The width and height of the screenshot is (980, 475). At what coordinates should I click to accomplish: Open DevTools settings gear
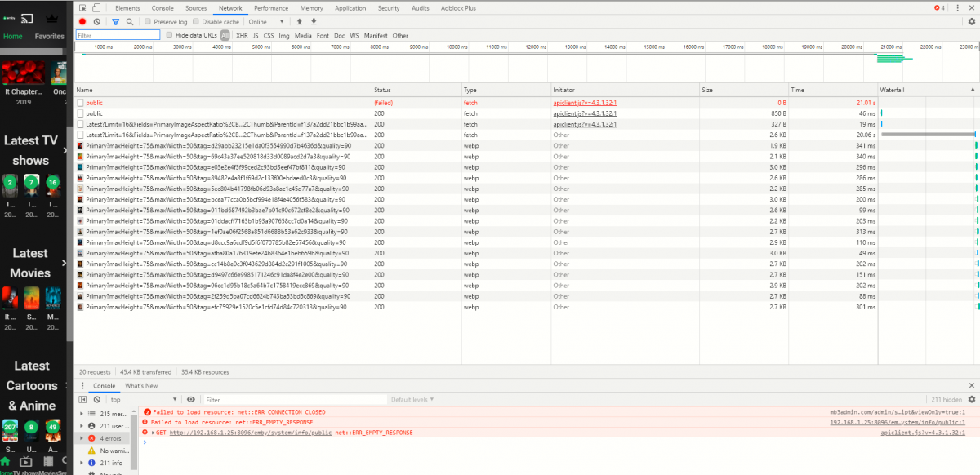tap(971, 22)
